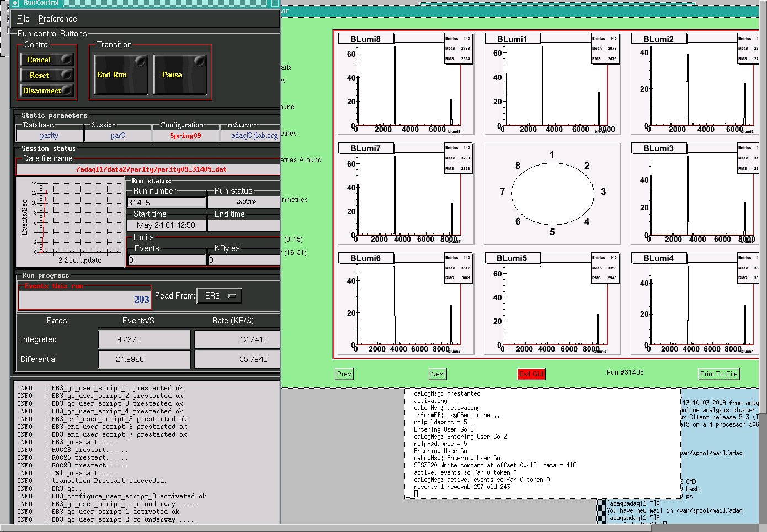Click the rcServer adaql3.jlab.org field
The image size is (767, 532).
click(x=251, y=136)
